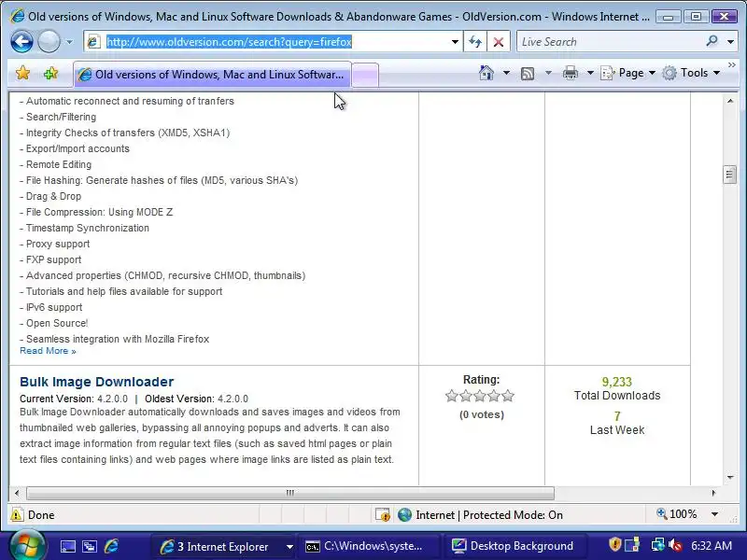The image size is (747, 560).
Task: Click the Refresh page icon
Action: click(475, 42)
